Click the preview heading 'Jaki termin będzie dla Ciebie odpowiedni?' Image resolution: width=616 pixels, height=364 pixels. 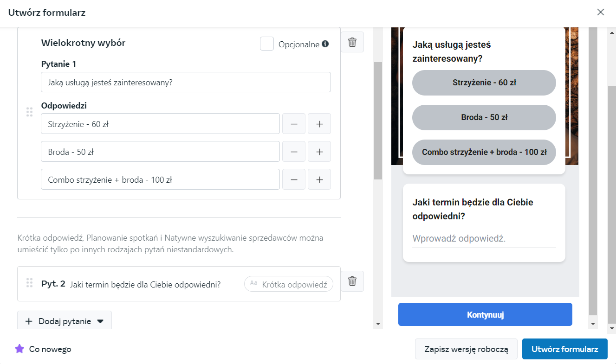473,209
